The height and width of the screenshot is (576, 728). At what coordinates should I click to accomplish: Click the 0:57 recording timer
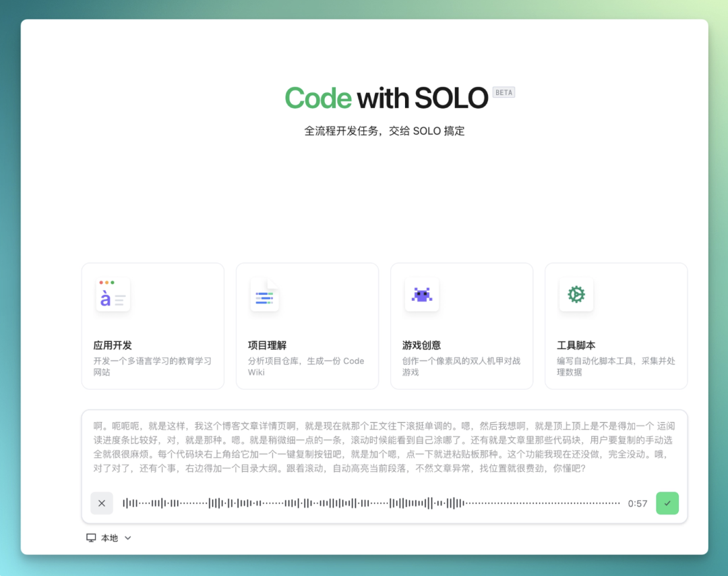pyautogui.click(x=638, y=504)
